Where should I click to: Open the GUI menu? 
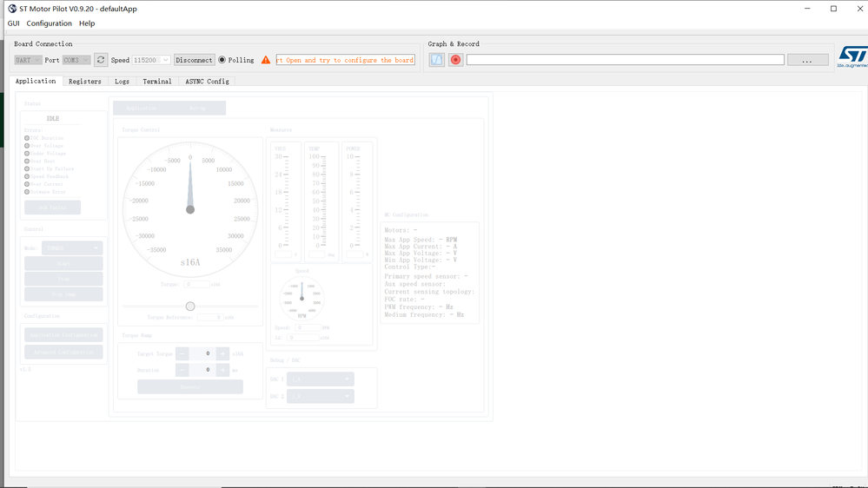coord(13,23)
